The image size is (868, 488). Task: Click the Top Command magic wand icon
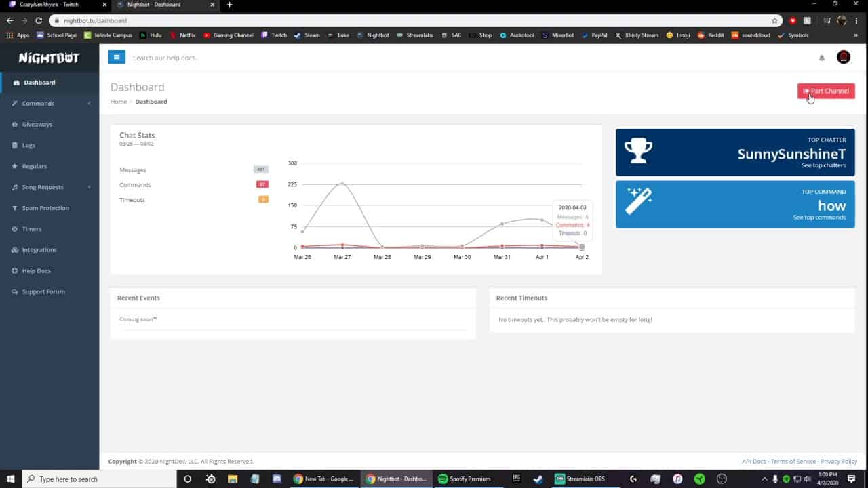[x=639, y=201]
